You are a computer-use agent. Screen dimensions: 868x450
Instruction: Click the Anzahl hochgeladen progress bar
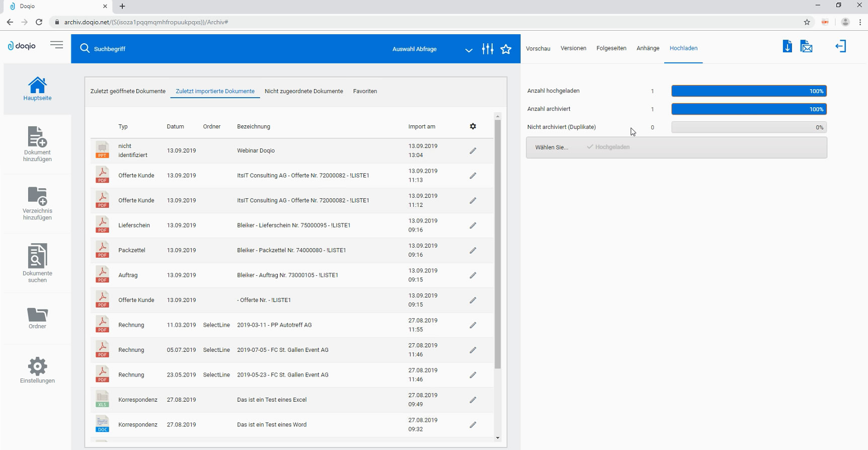click(x=749, y=91)
